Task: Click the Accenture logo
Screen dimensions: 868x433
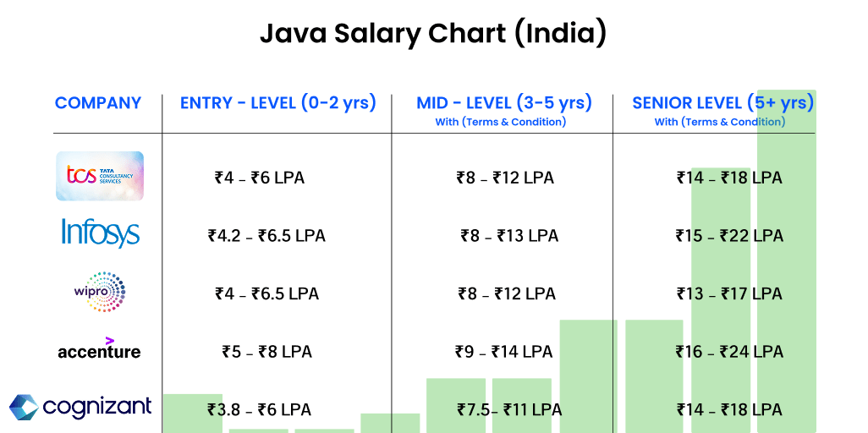Action: [99, 349]
